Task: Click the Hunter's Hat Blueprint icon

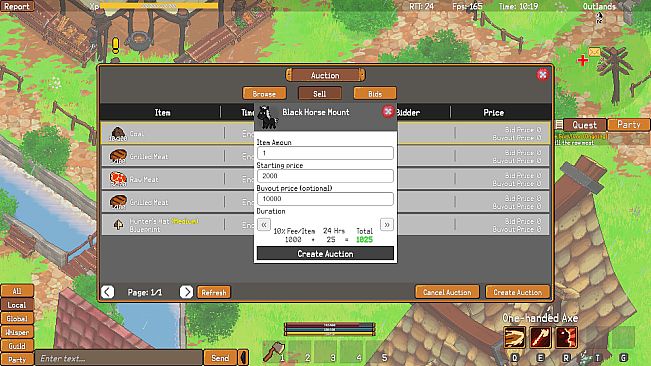Action: tap(118, 224)
